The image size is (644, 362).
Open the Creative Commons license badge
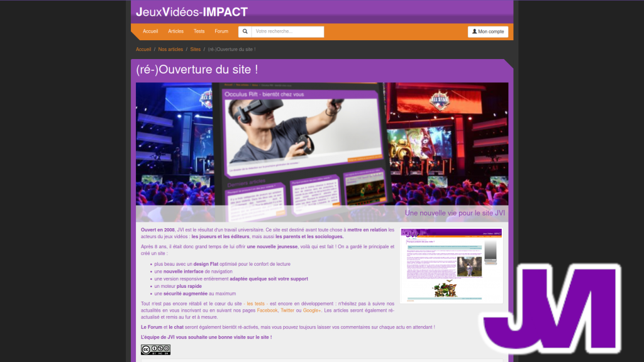tap(155, 349)
